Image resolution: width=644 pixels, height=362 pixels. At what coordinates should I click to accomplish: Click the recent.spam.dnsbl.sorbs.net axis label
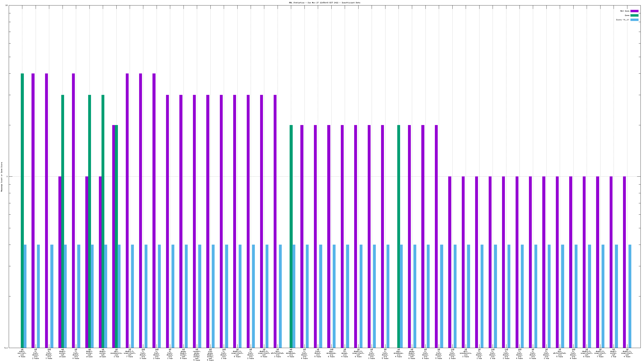pos(197,355)
